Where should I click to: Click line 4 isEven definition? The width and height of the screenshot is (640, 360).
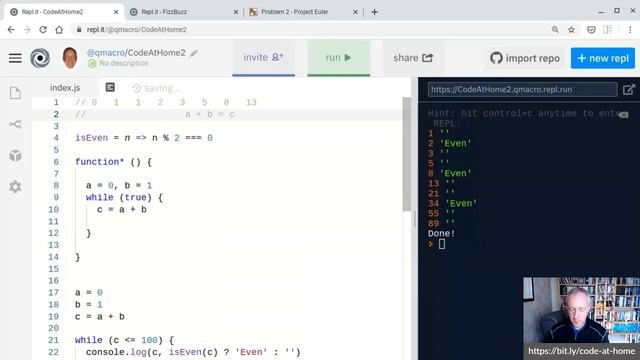point(144,138)
